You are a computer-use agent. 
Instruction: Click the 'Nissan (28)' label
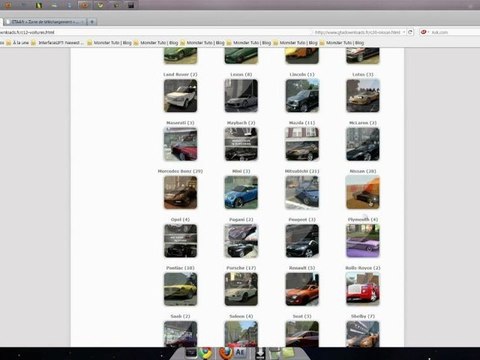pyautogui.click(x=363, y=171)
